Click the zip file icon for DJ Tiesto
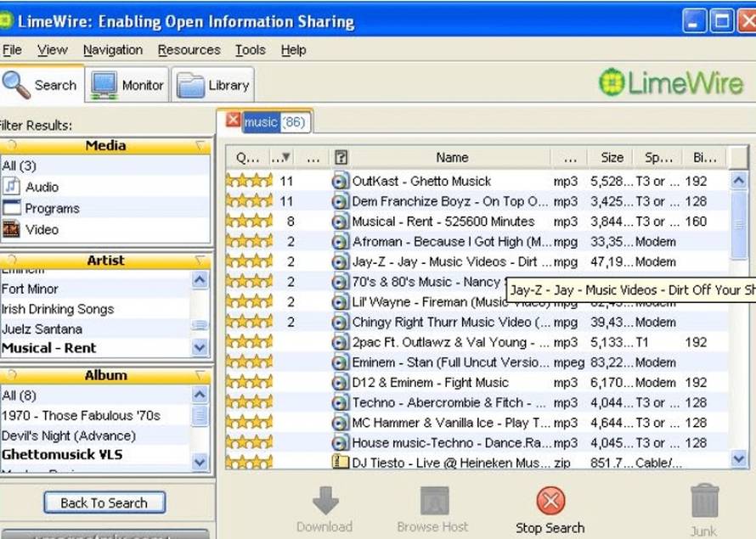Image resolution: width=756 pixels, height=539 pixels. tap(341, 463)
